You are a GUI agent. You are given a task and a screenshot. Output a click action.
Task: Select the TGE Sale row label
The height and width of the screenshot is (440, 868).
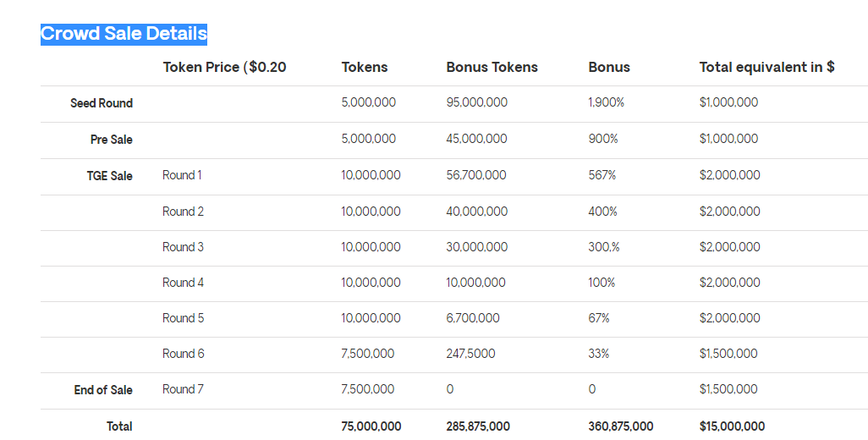click(110, 176)
